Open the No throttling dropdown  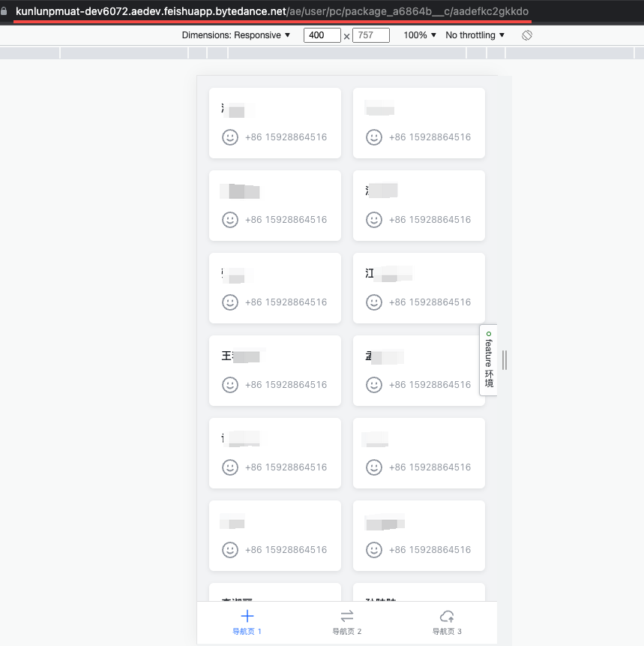pyautogui.click(x=475, y=35)
